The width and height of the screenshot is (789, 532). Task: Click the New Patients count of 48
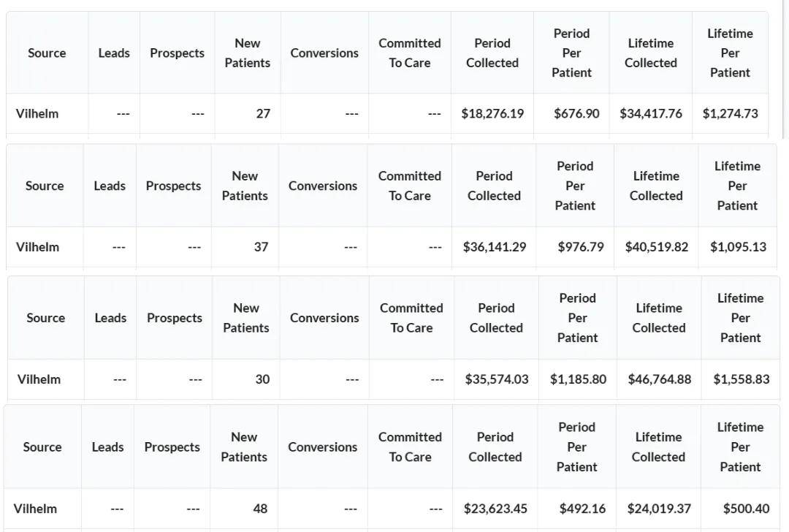(x=259, y=509)
